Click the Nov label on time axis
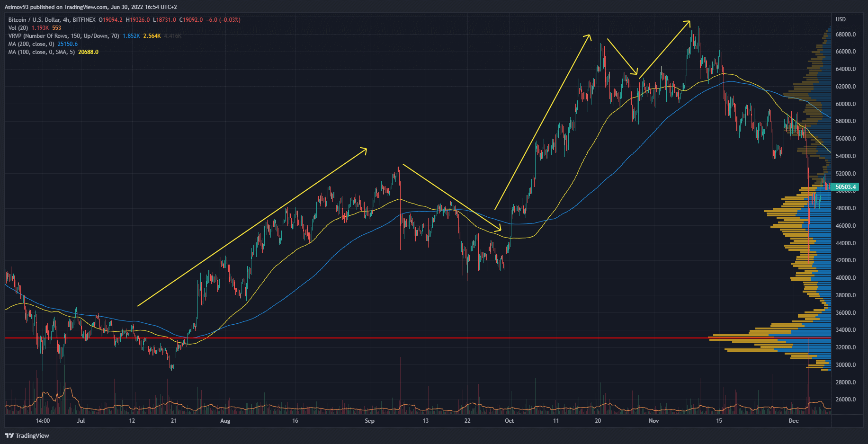 653,421
